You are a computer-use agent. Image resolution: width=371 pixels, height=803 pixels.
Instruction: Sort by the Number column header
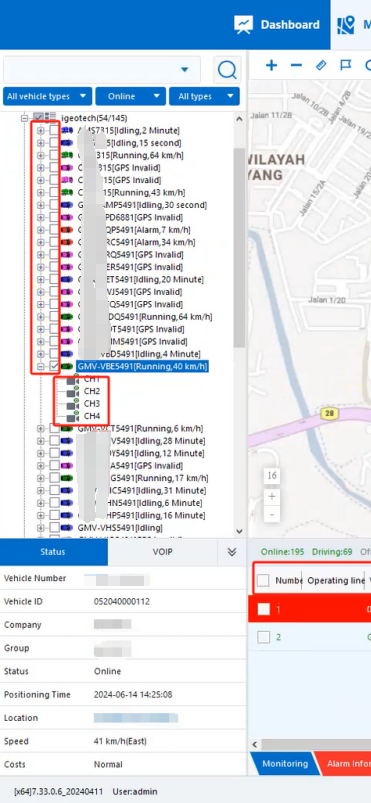pyautogui.click(x=288, y=580)
